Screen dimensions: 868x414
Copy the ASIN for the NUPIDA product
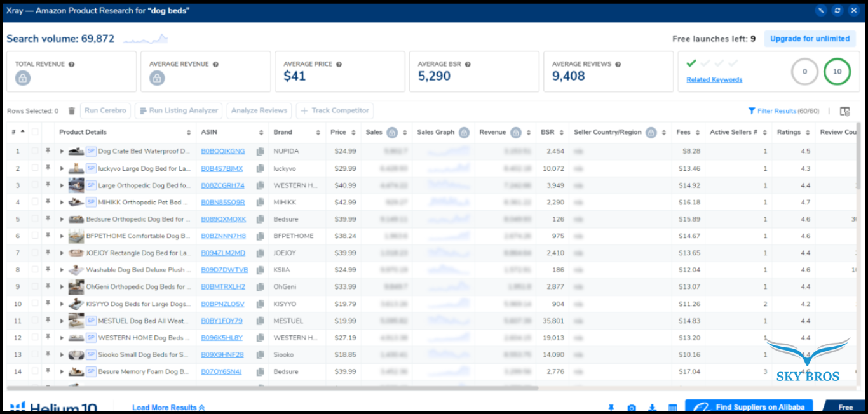tap(260, 151)
